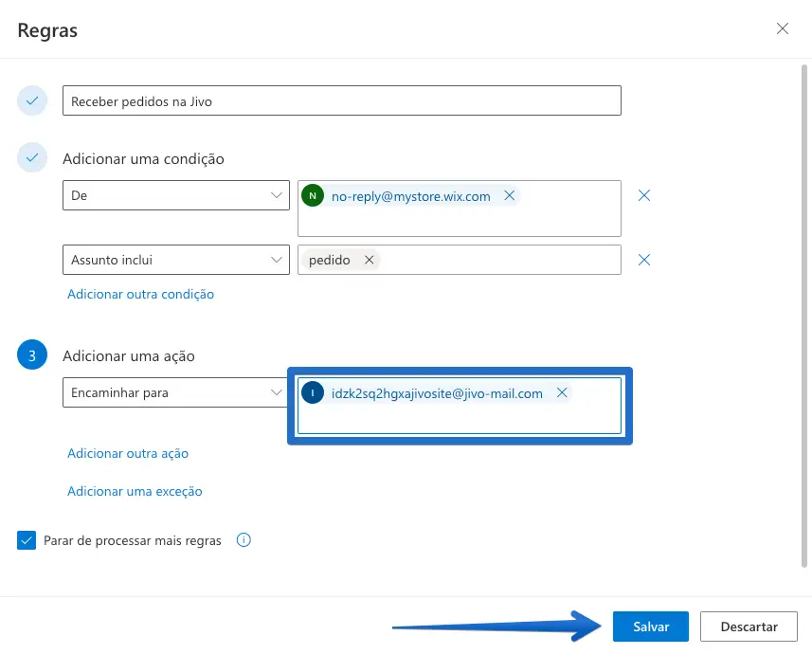Remove the jivo-mail.com forwarding address chip
The height and width of the screenshot is (654, 812).
click(x=562, y=393)
